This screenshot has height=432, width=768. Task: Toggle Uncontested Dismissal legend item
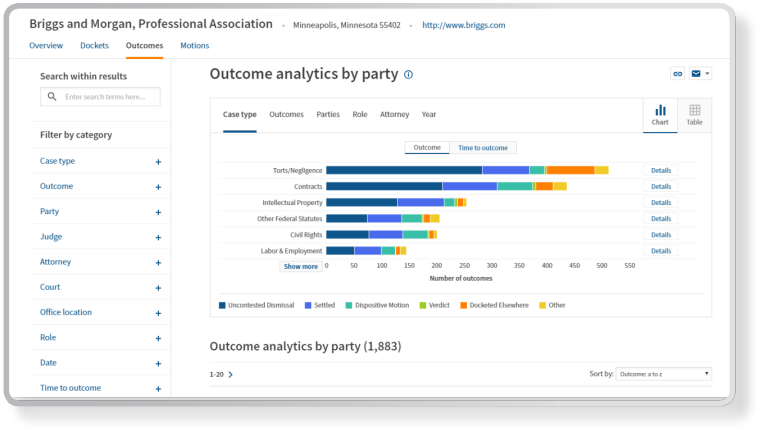pos(259,305)
